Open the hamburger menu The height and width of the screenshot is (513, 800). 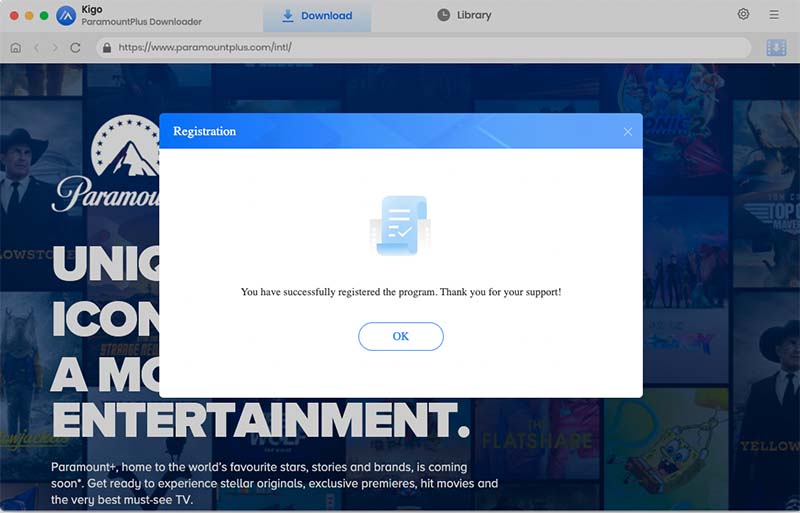774,15
